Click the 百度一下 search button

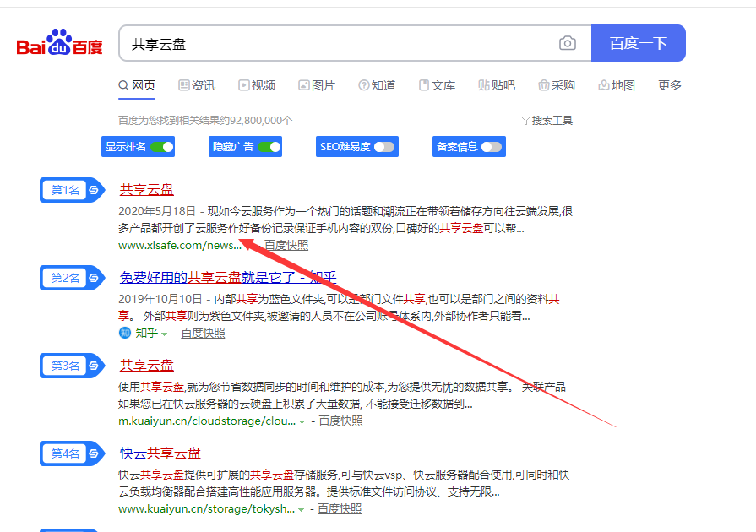(639, 43)
